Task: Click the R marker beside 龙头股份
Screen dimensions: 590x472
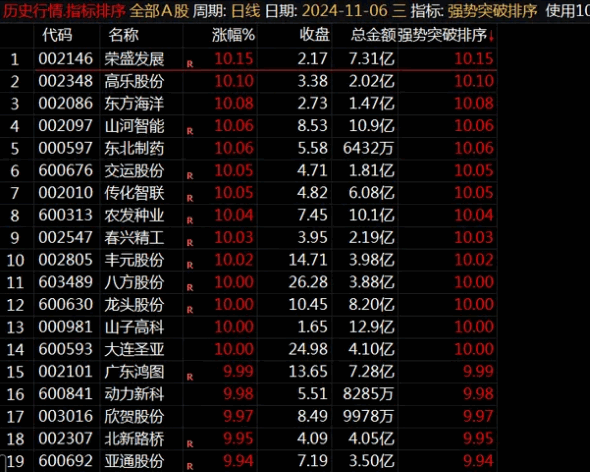Action: coord(190,310)
